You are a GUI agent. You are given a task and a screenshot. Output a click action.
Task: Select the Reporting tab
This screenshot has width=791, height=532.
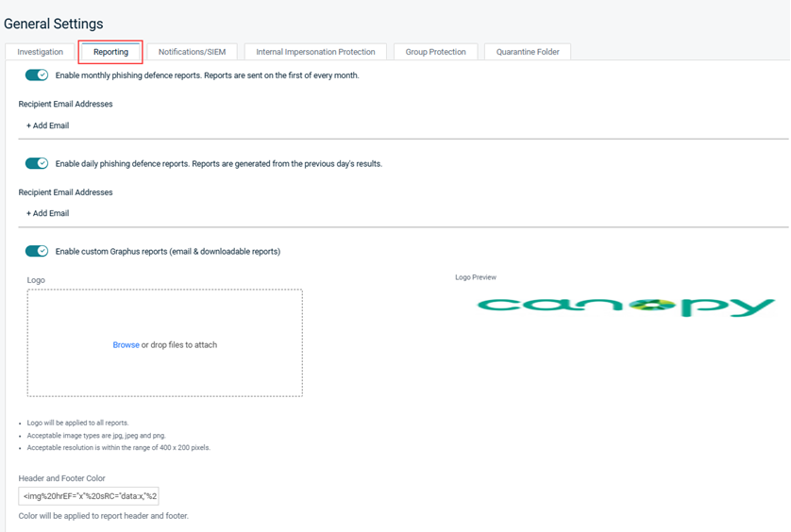click(110, 52)
